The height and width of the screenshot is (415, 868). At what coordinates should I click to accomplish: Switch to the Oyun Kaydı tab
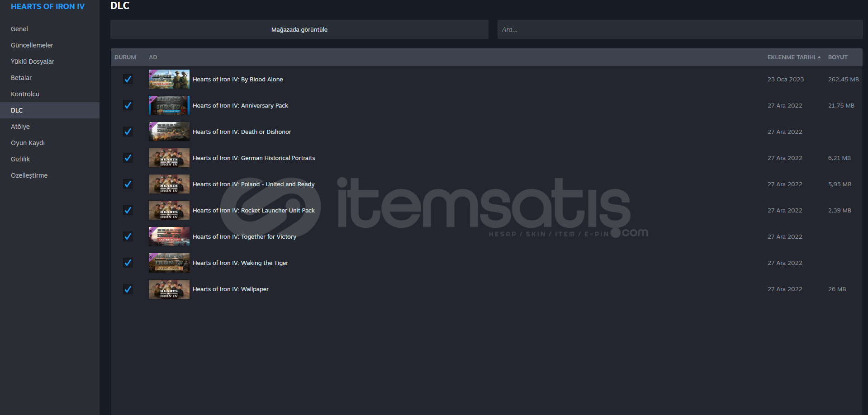tap(50, 143)
